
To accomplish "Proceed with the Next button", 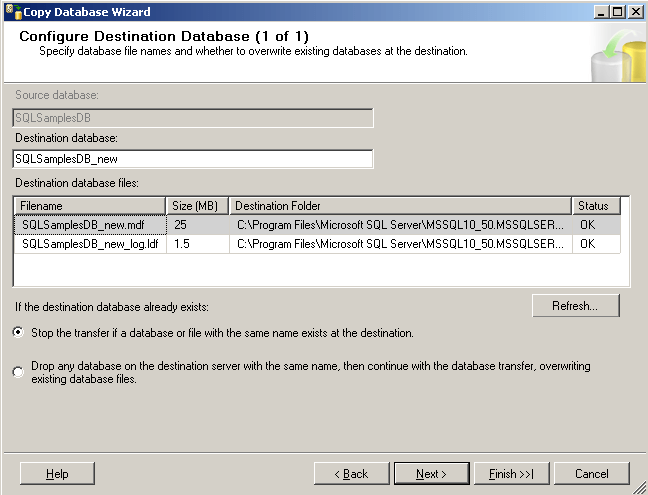I will click(431, 474).
